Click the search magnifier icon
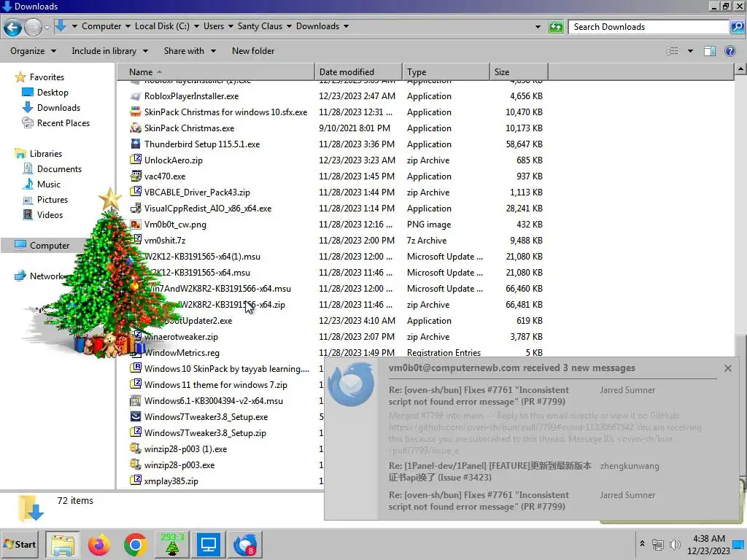The height and width of the screenshot is (560, 747). pos(737,27)
